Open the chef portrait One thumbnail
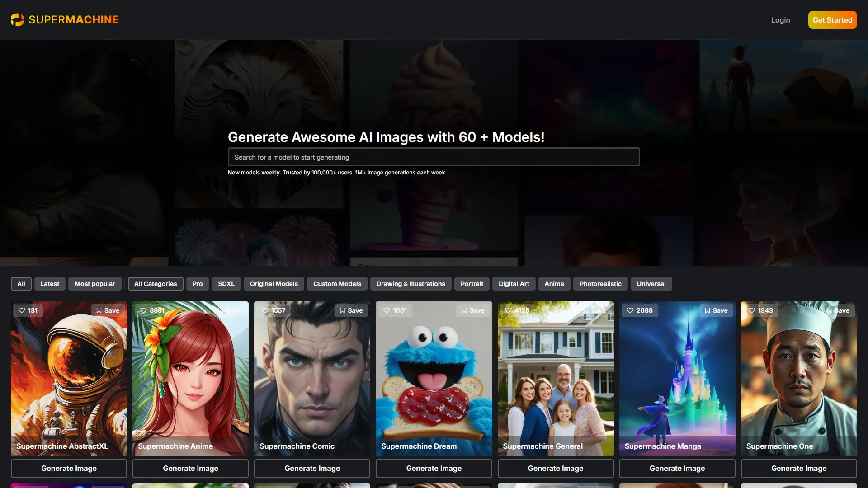Viewport: 868px width, 488px height. [x=799, y=379]
